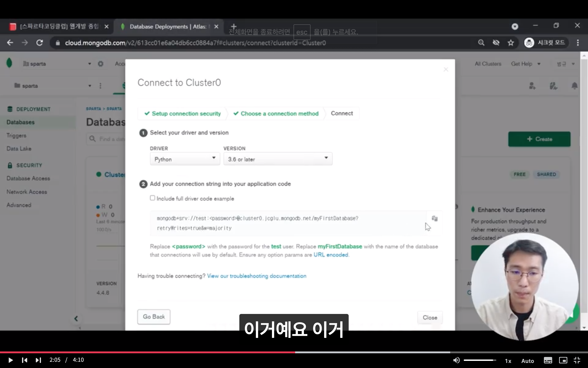This screenshot has height=368, width=588.
Task: Skip to previous video track
Action: tap(24, 360)
